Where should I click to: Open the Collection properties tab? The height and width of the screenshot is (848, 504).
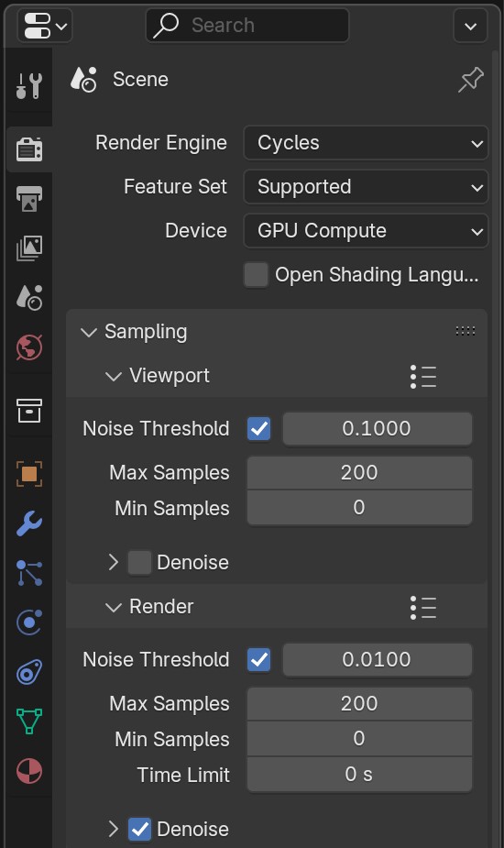pos(29,411)
